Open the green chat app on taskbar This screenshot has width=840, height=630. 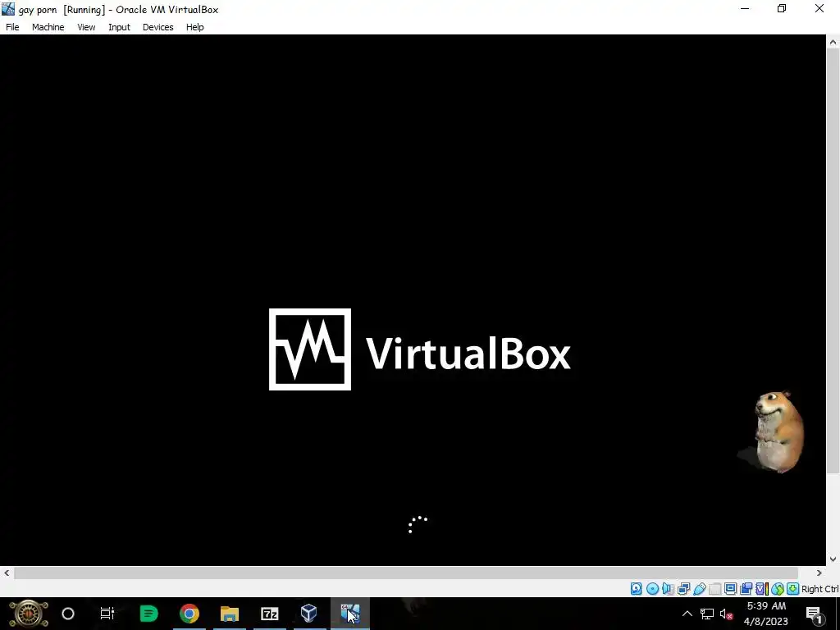(x=148, y=614)
